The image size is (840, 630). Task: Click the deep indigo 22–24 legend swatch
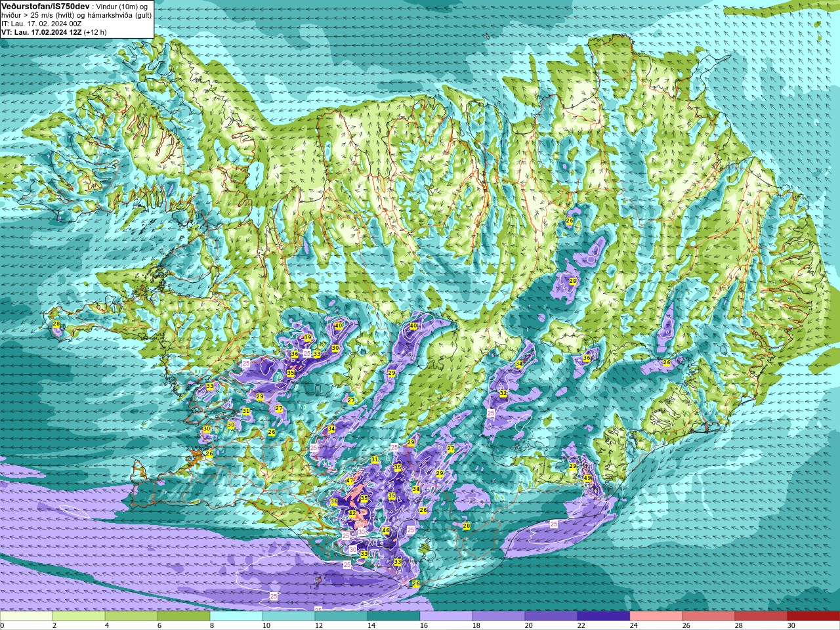[x=604, y=616]
